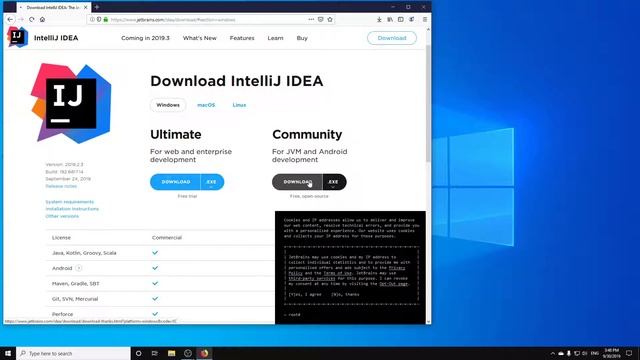Reload the page with the refresh icon
The image size is (640, 360).
click(31, 19)
